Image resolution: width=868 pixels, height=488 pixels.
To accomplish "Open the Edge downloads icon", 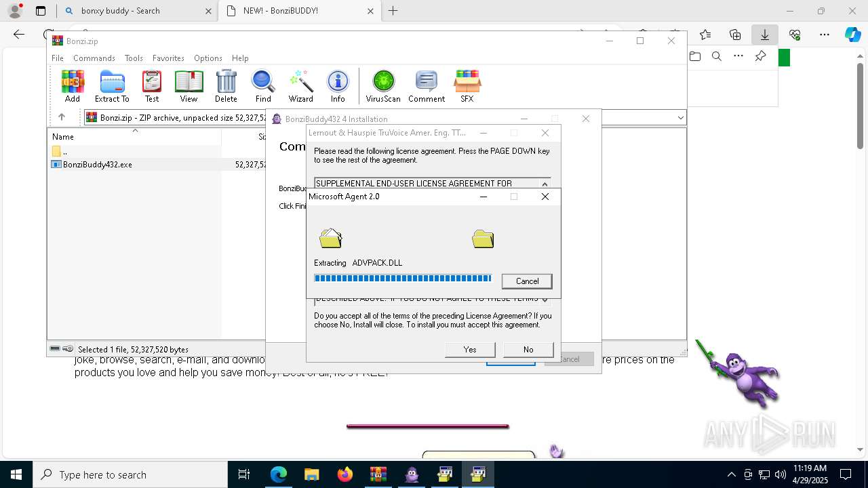I will (765, 35).
